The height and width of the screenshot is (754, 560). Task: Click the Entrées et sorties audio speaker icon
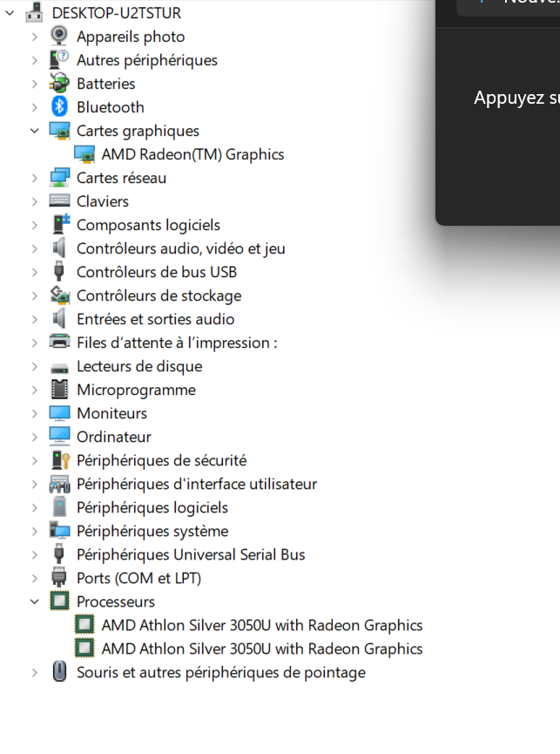tap(59, 319)
